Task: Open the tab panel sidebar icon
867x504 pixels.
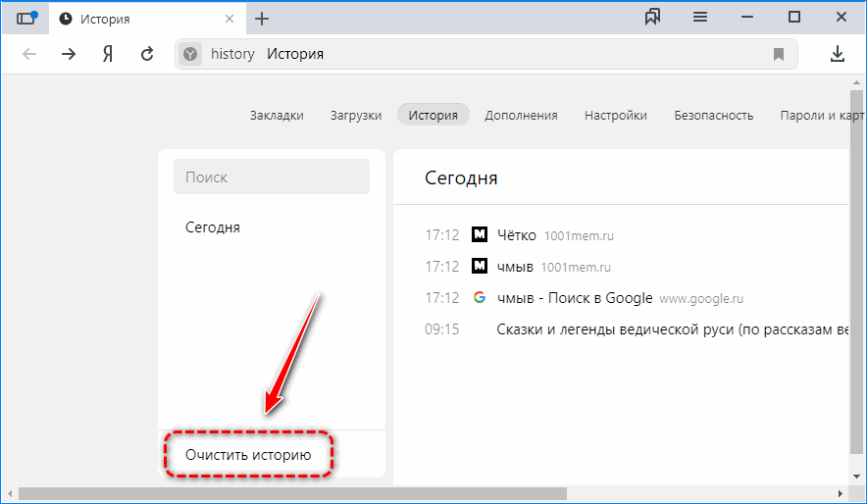Action: [25, 19]
